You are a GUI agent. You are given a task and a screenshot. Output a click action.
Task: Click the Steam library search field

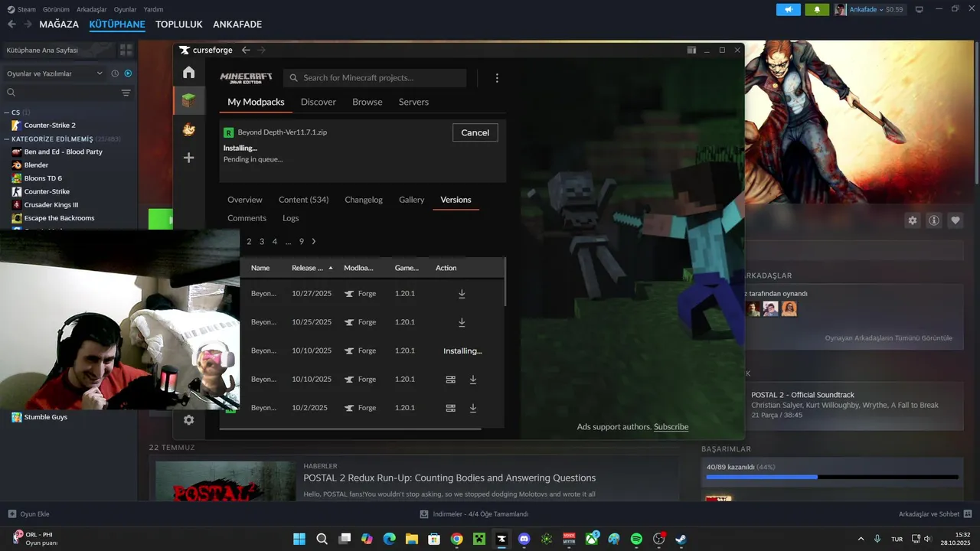61,93
